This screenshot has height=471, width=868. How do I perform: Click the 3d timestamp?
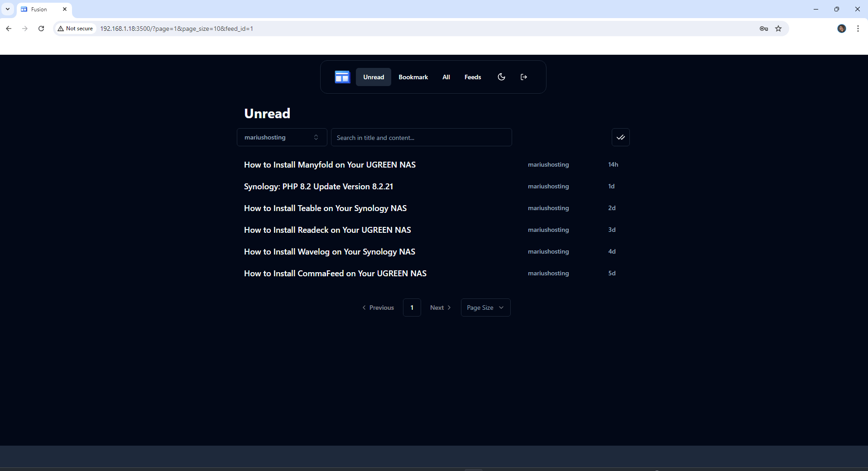coord(612,230)
